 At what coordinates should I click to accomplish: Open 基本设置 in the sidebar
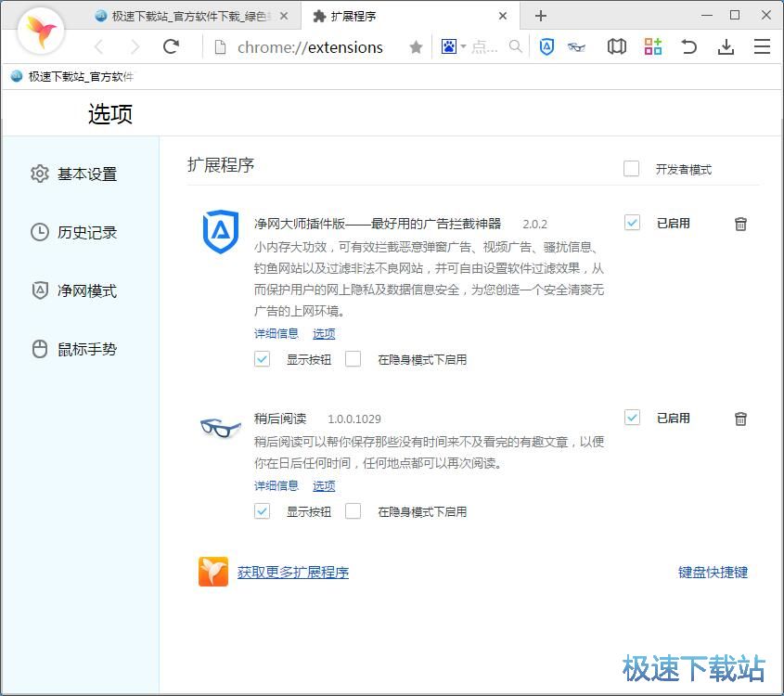tap(87, 174)
